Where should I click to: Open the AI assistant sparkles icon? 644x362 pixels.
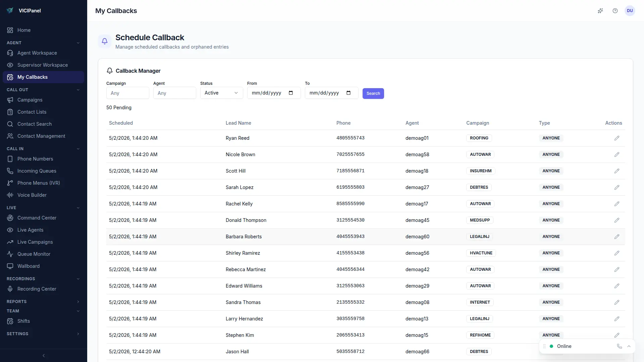tap(600, 11)
